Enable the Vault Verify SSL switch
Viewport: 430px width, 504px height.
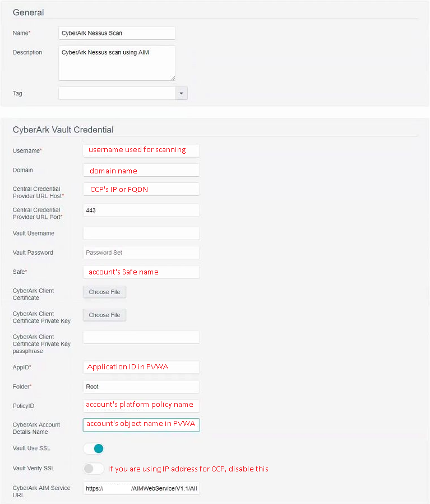coord(94,468)
